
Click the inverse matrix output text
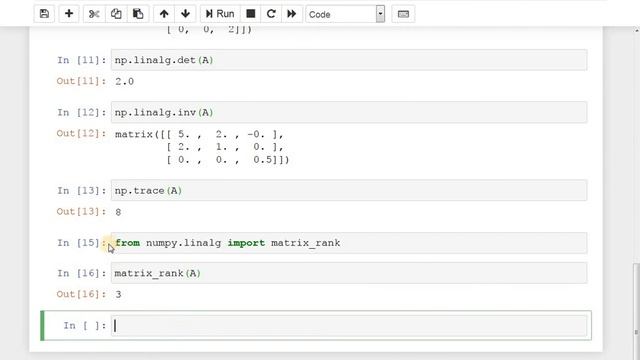(x=202, y=147)
